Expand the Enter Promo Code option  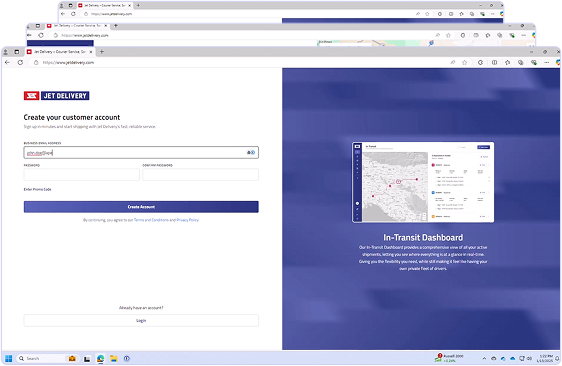tap(37, 189)
